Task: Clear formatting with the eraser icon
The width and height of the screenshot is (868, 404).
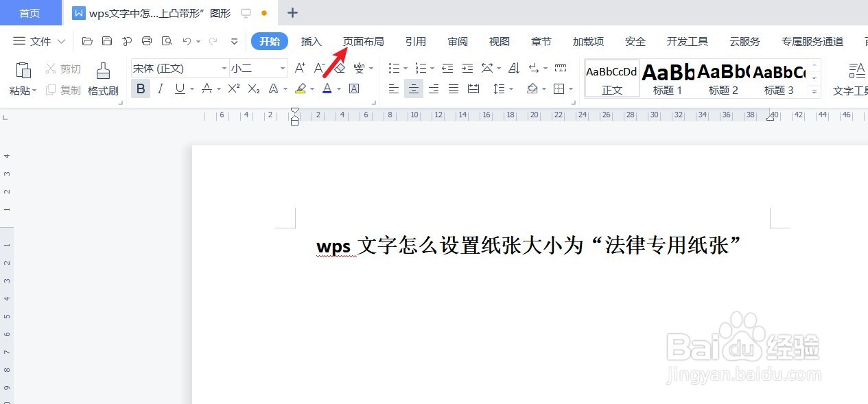Action: [340, 68]
